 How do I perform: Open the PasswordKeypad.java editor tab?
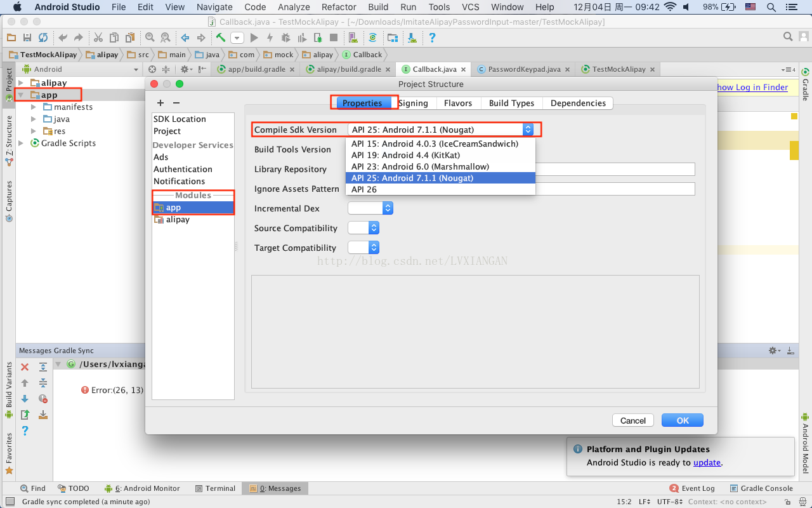[x=524, y=69]
